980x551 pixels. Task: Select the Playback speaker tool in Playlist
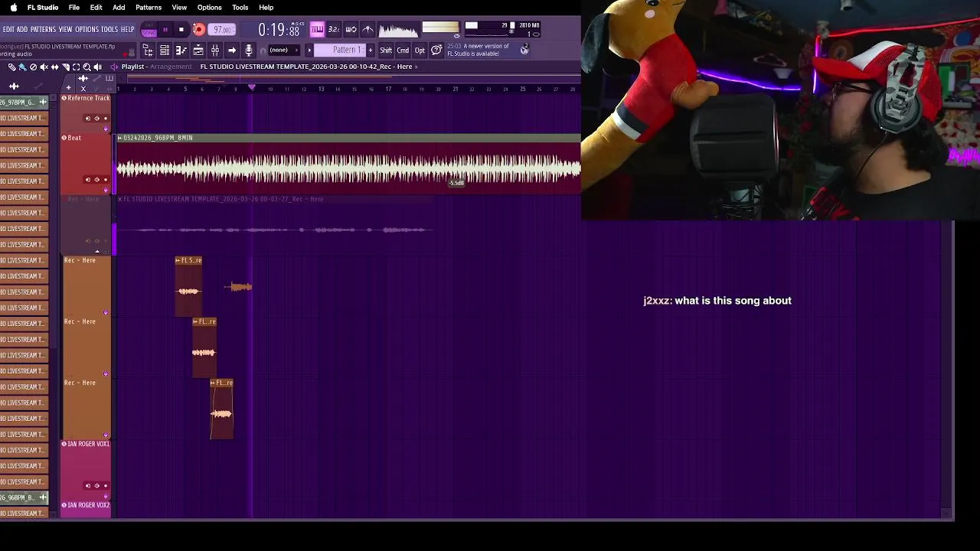coord(98,67)
